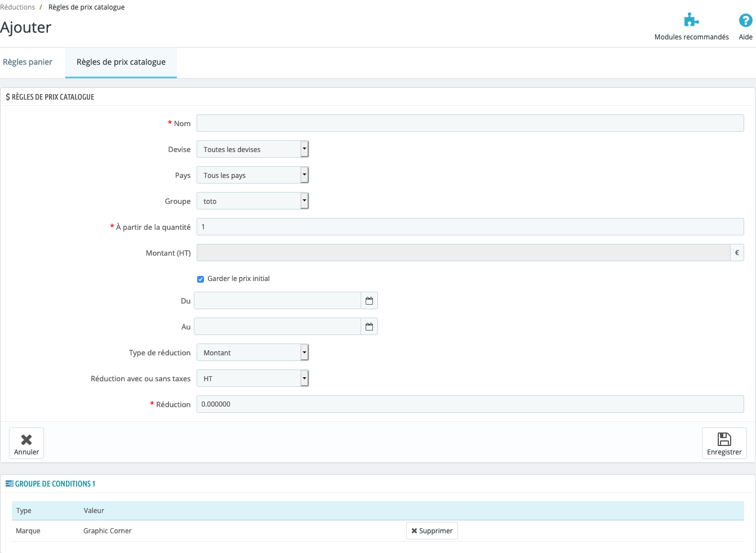
Task: Switch to the Règles panier tab
Action: click(x=28, y=62)
